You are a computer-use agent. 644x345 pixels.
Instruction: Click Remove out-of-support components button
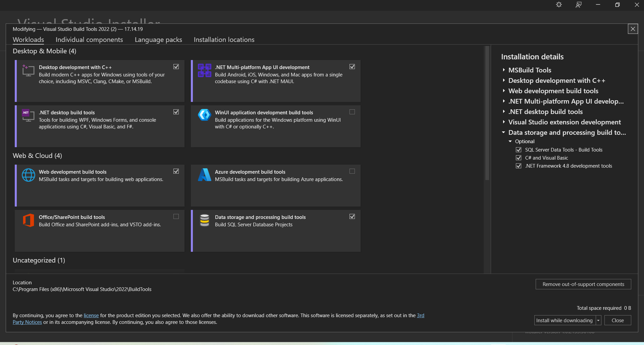click(x=583, y=284)
